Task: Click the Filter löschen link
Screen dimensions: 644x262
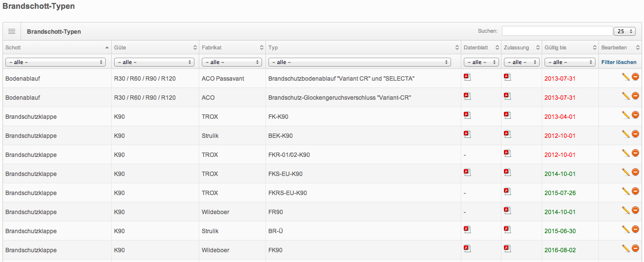Action: tap(619, 62)
